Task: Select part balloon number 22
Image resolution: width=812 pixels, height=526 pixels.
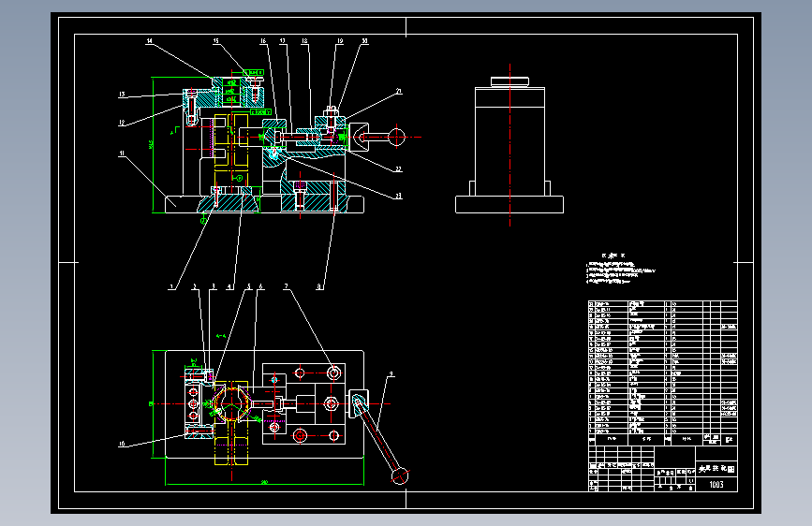Action: (x=398, y=169)
